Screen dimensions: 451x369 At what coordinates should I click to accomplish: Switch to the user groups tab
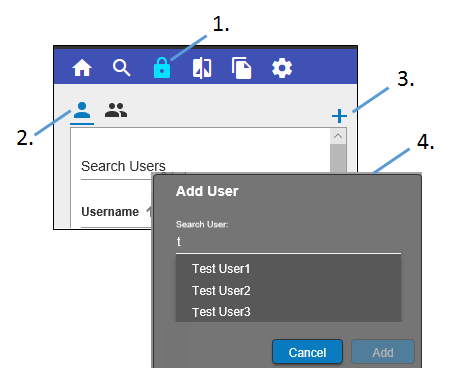click(116, 110)
